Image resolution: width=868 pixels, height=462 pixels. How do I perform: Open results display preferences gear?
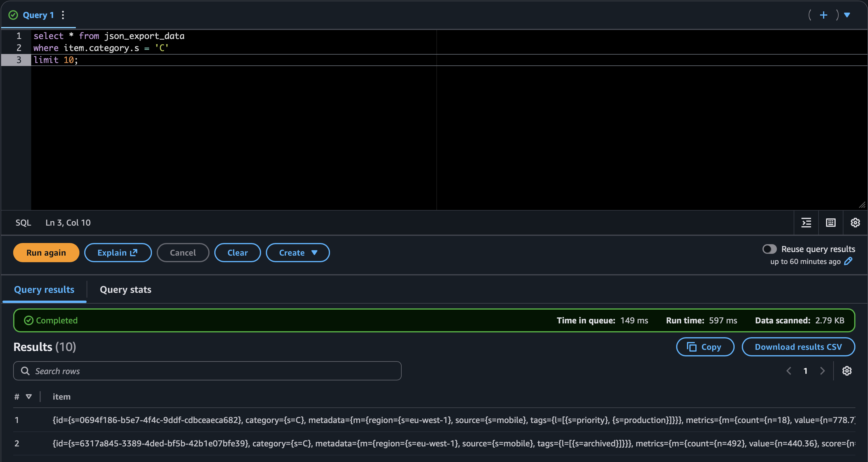pyautogui.click(x=847, y=371)
